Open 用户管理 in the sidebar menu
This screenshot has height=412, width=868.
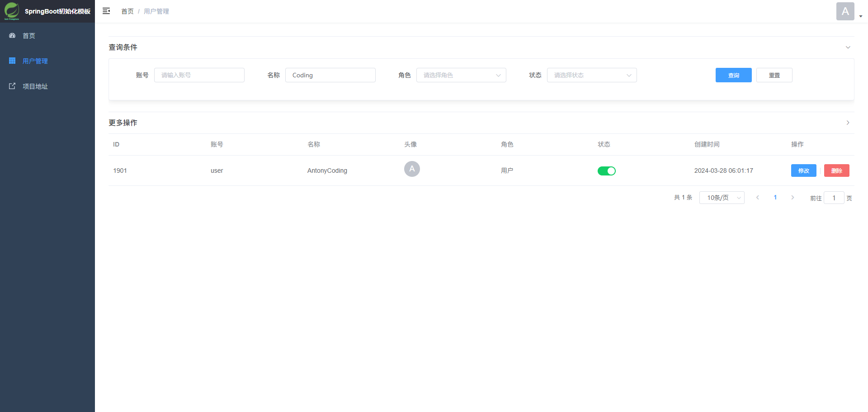[x=47, y=61]
